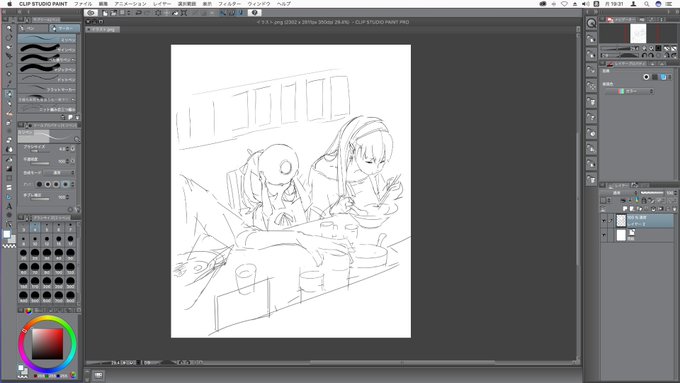680x383 pixels.
Task: Click the active Pen tool icon
Action: point(9,94)
